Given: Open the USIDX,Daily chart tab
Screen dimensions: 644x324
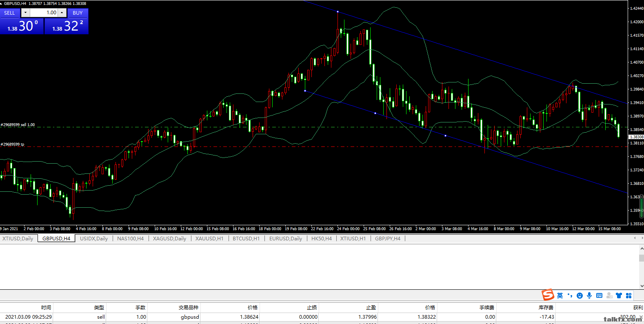Looking at the screenshot, I should click(x=94, y=239).
